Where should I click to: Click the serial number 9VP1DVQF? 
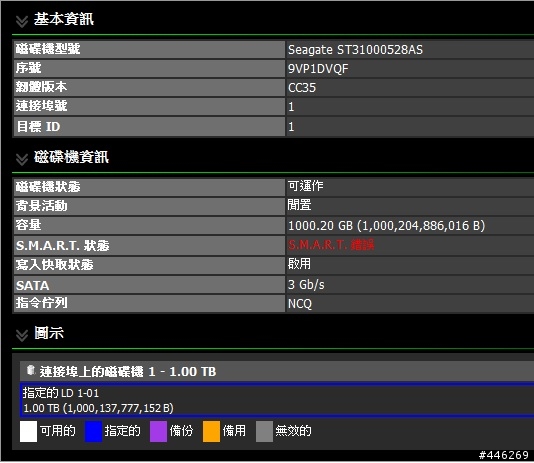318,69
